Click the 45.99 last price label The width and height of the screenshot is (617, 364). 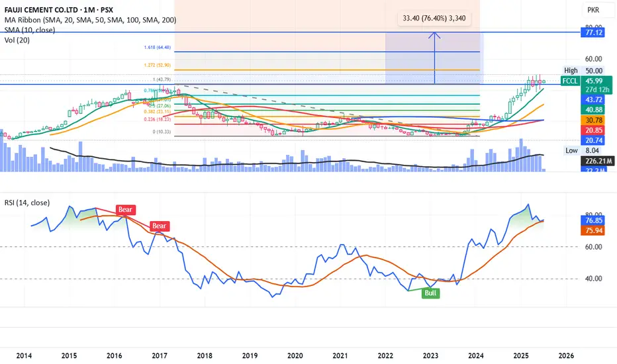[594, 81]
